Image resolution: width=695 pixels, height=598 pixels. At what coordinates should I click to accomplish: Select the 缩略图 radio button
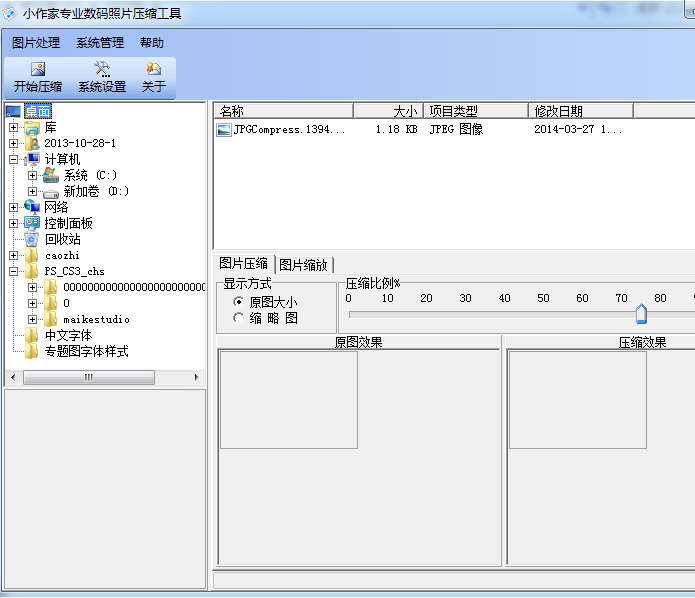(238, 318)
